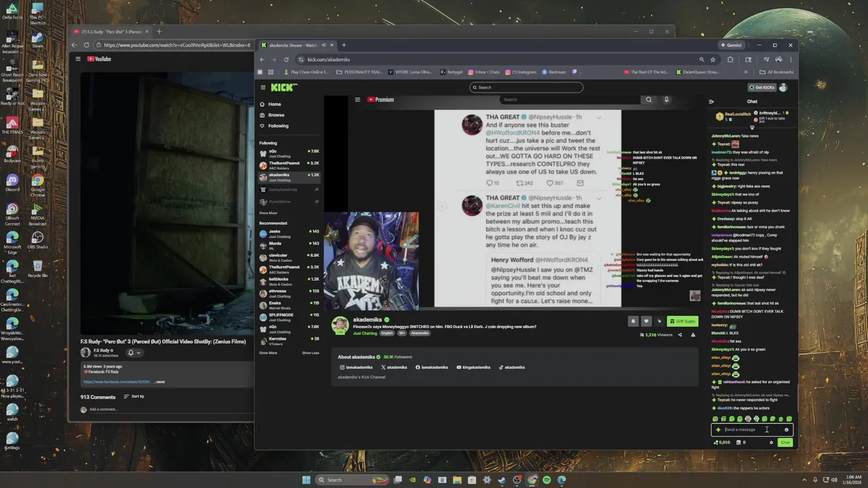Open TikTok link akademiks

[x=512, y=367]
